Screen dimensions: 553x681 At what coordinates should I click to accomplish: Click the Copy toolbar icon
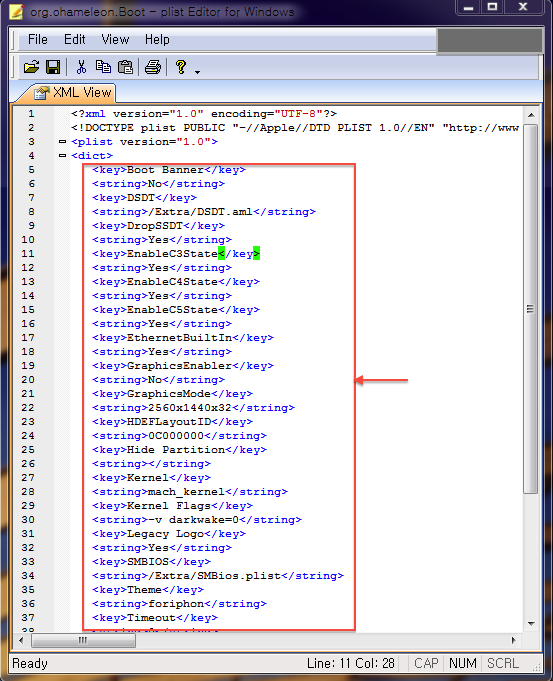(103, 67)
